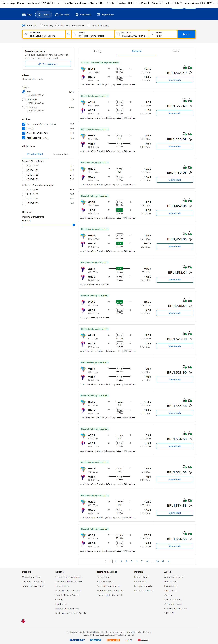This screenshot has width=218, height=644.
Task: Open Airport taxis from the top navigation
Action: [105, 15]
